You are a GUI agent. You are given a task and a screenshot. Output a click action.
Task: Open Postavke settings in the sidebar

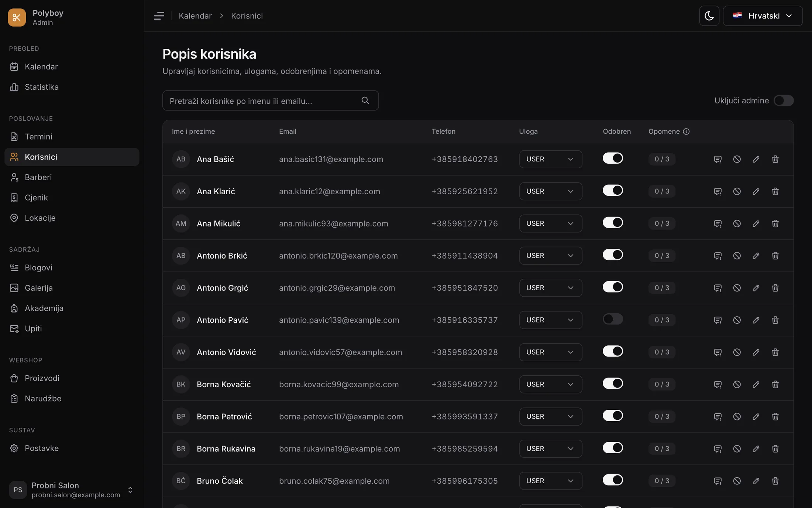[x=72, y=448]
